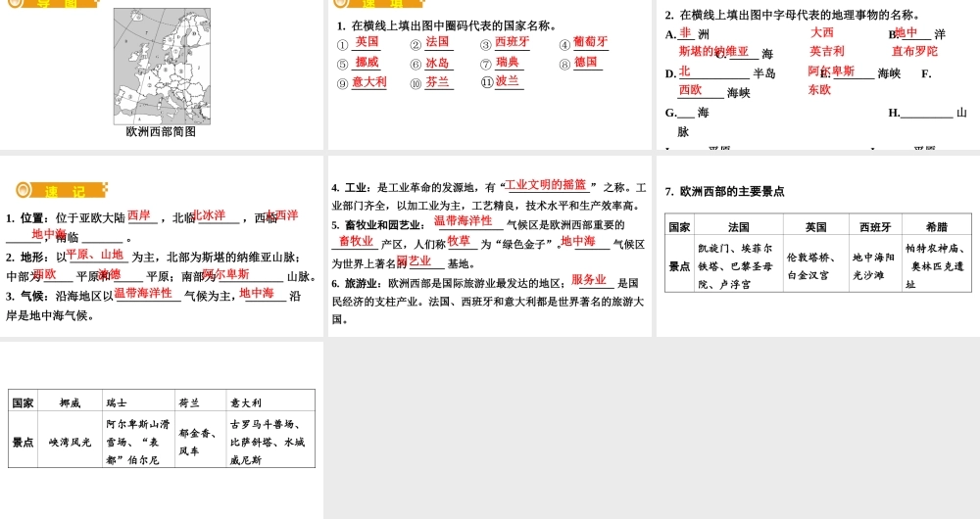Select the slide covering 工业, 畜牧业 and 旅游业

489,246
